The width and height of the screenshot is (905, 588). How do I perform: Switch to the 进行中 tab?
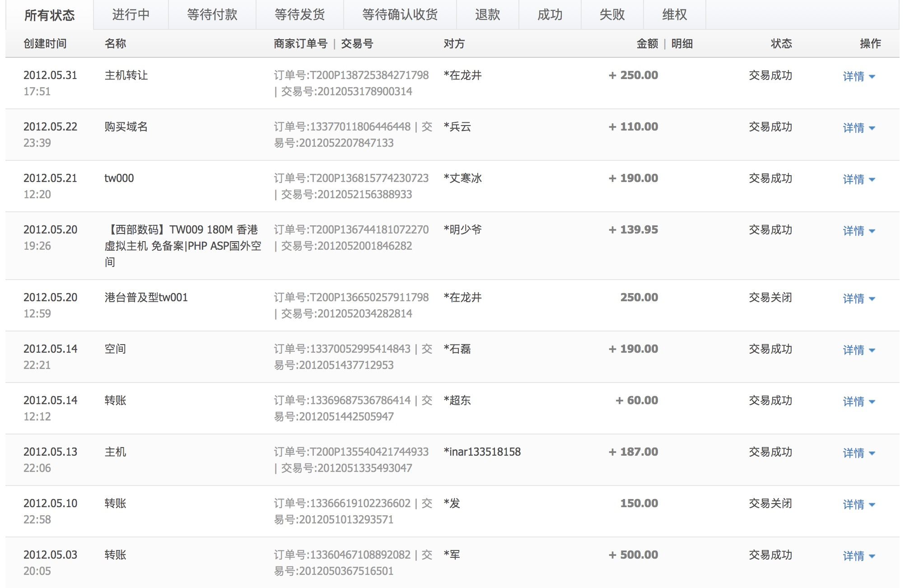[x=131, y=15]
